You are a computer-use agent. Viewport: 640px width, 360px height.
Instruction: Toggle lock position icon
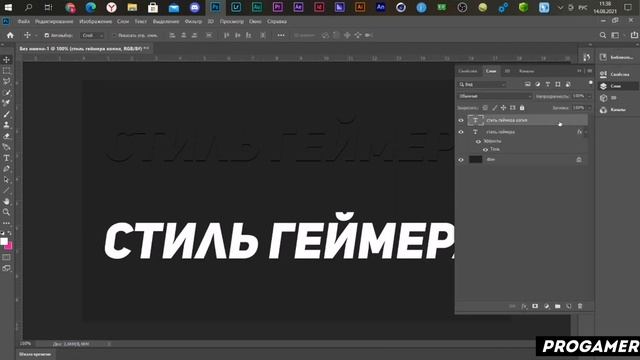click(503, 108)
